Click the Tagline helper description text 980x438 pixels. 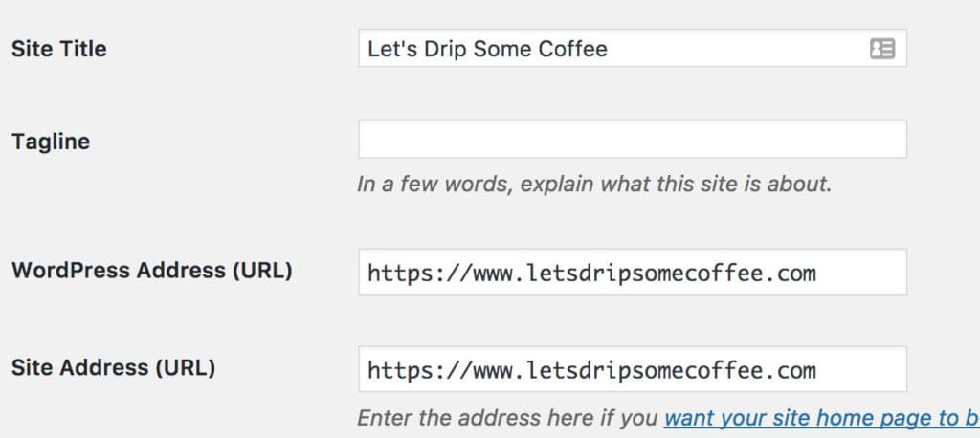pyautogui.click(x=594, y=183)
